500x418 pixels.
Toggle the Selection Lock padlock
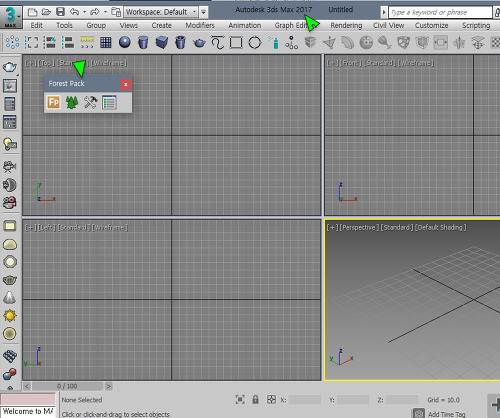(x=255, y=399)
